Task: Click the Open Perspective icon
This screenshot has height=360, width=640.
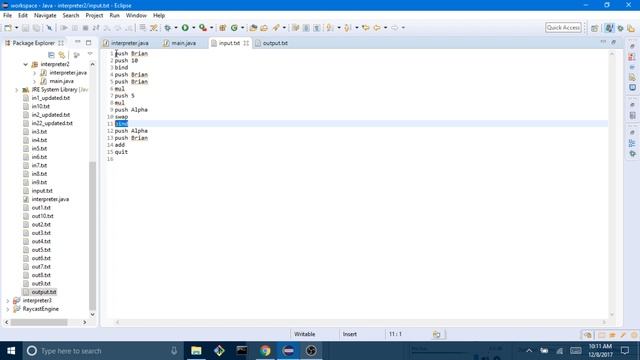Action: click(595, 28)
